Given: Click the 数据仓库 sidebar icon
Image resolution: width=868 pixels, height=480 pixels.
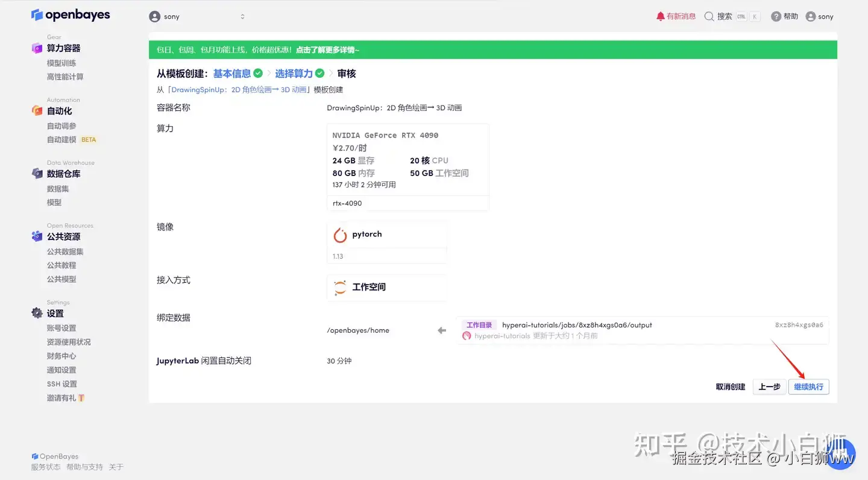Looking at the screenshot, I should click(37, 173).
